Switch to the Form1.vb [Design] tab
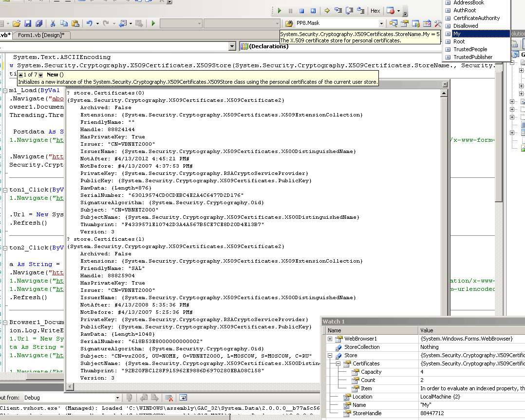 [x=41, y=35]
